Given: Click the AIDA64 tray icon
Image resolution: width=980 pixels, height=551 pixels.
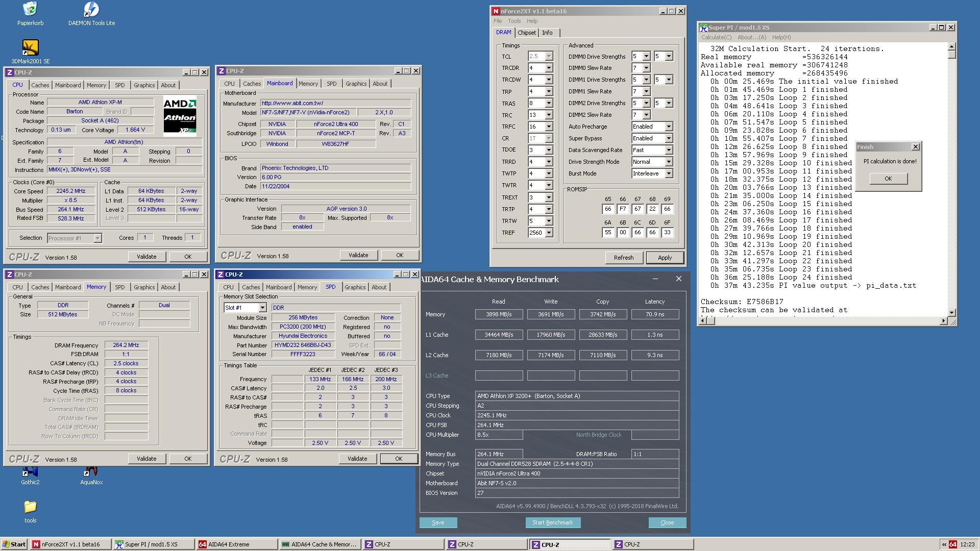Looking at the screenshot, I should tap(952, 544).
